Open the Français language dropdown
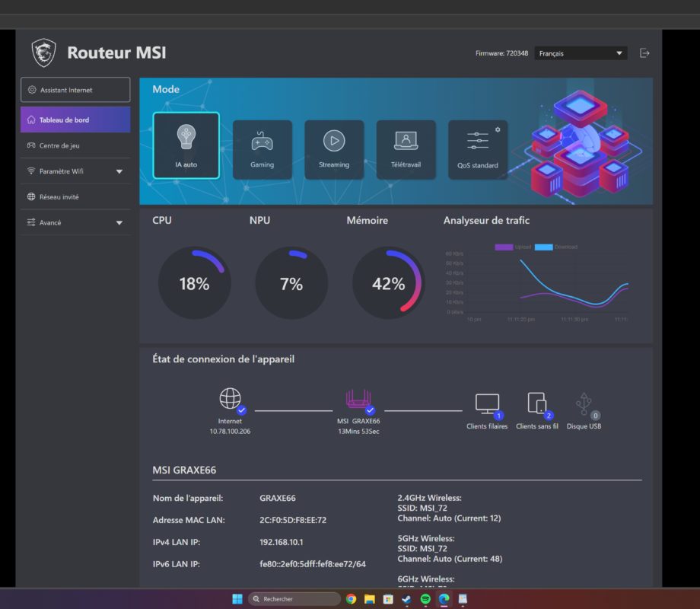Screen dimensions: 700x609 (x=580, y=53)
